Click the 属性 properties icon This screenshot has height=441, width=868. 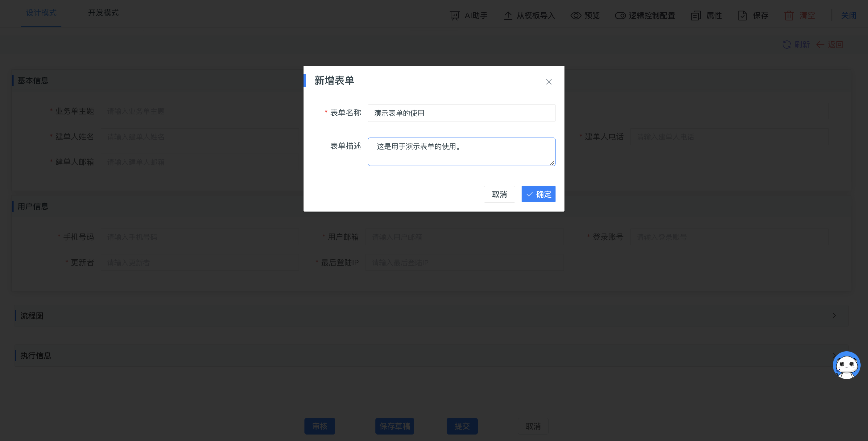[696, 15]
